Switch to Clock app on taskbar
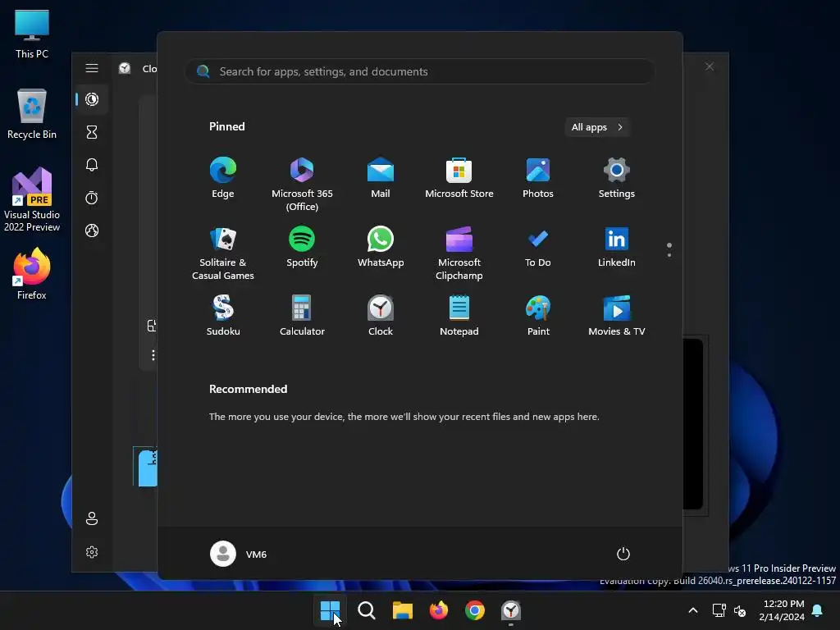The width and height of the screenshot is (840, 630). [510, 610]
